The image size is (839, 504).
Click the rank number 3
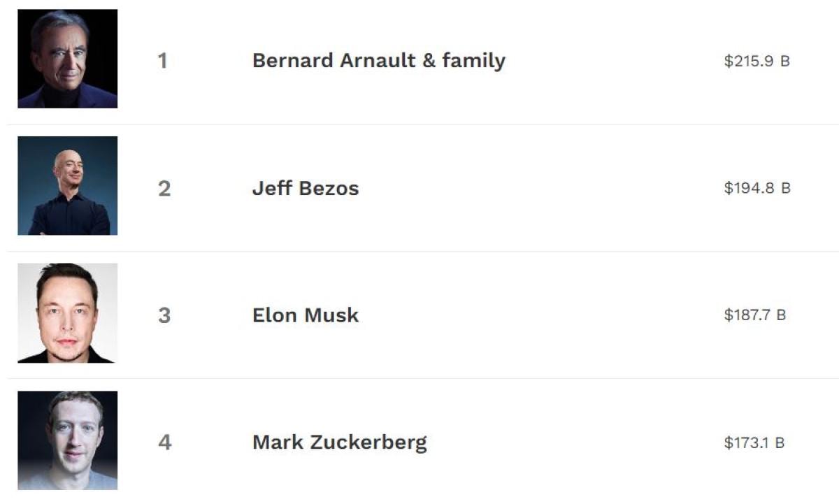pyautogui.click(x=164, y=316)
